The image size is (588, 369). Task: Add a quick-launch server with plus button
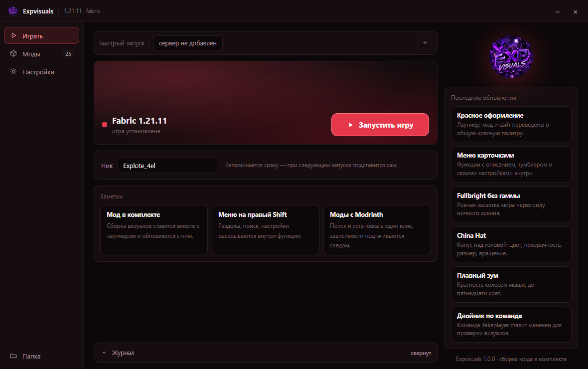(x=425, y=43)
